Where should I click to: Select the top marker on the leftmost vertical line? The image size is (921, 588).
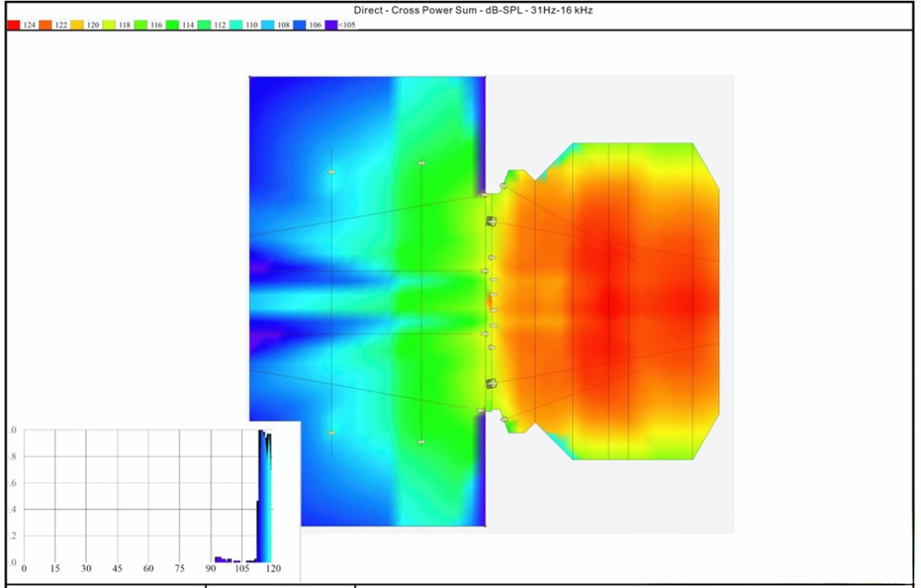[x=332, y=172]
